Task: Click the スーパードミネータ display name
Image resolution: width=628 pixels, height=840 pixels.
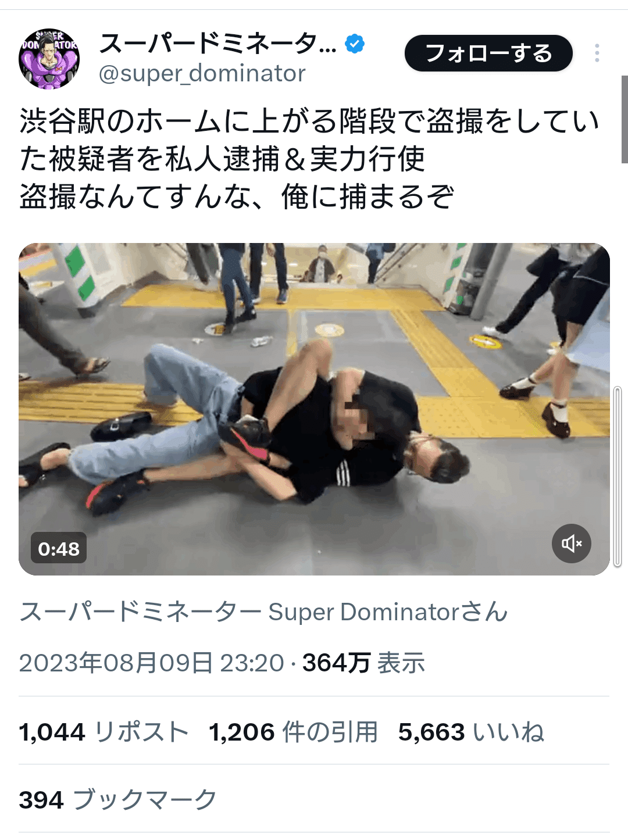Action: coord(217,44)
